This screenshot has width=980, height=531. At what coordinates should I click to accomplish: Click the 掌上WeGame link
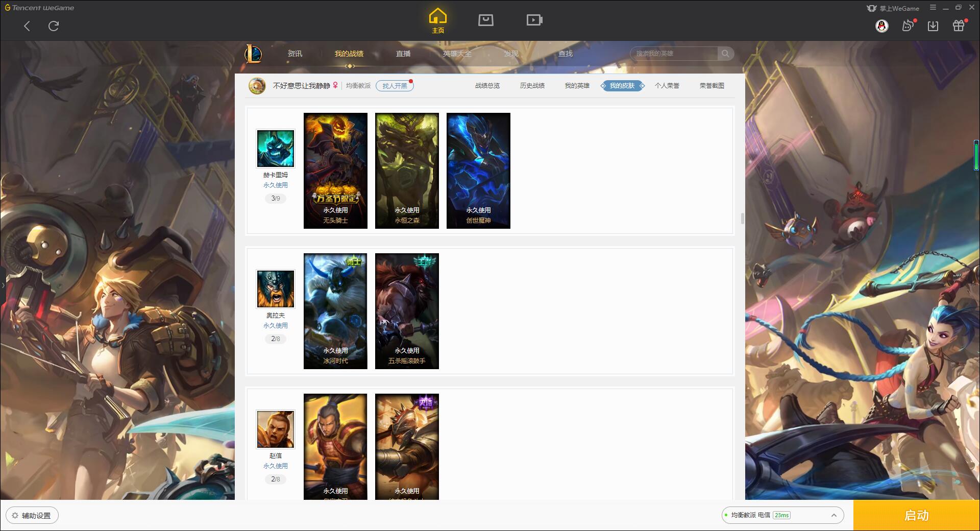point(893,8)
